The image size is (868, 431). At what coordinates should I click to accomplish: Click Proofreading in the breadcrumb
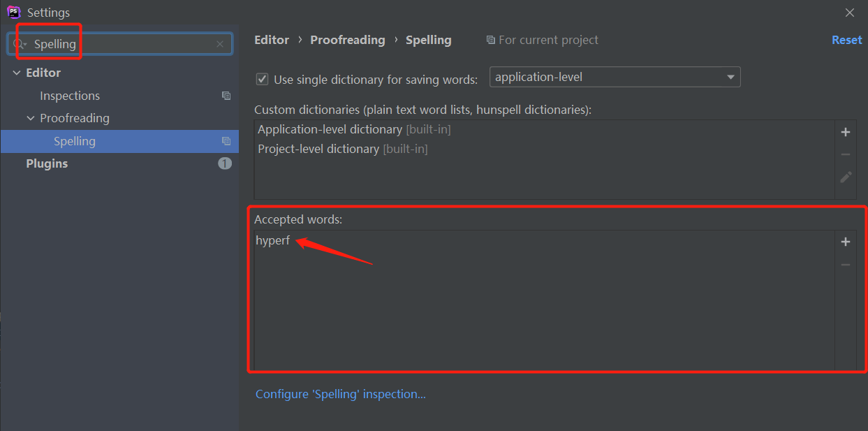coord(348,40)
